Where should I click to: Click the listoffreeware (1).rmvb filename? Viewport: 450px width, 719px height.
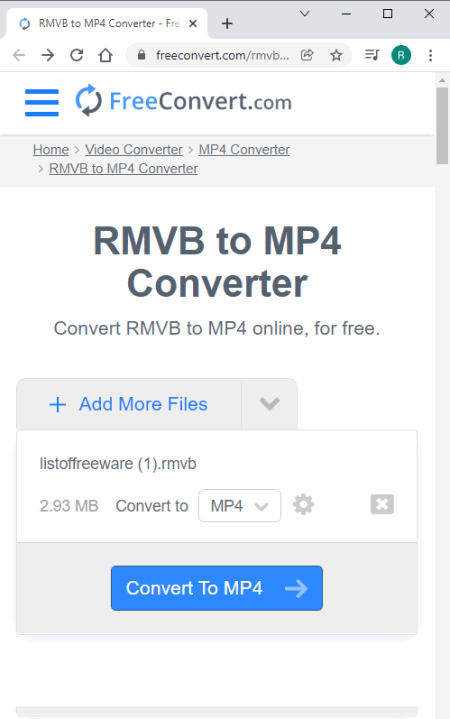118,464
